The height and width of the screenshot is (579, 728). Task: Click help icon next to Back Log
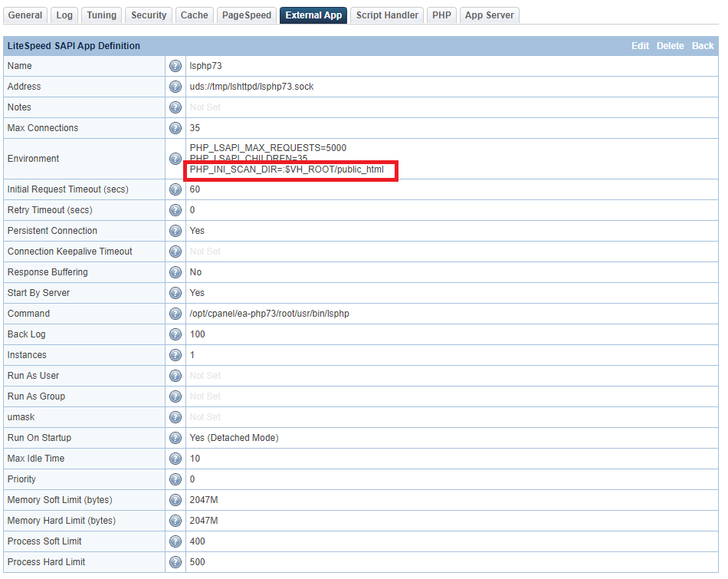(x=175, y=334)
